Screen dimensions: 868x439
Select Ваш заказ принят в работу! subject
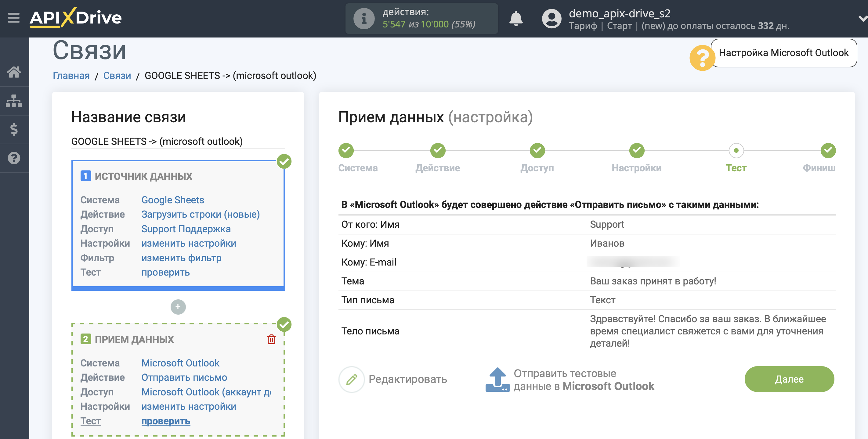[653, 281]
